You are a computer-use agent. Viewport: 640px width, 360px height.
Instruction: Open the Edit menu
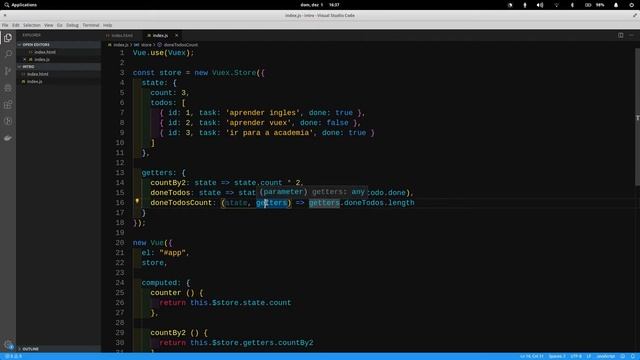tap(16, 25)
